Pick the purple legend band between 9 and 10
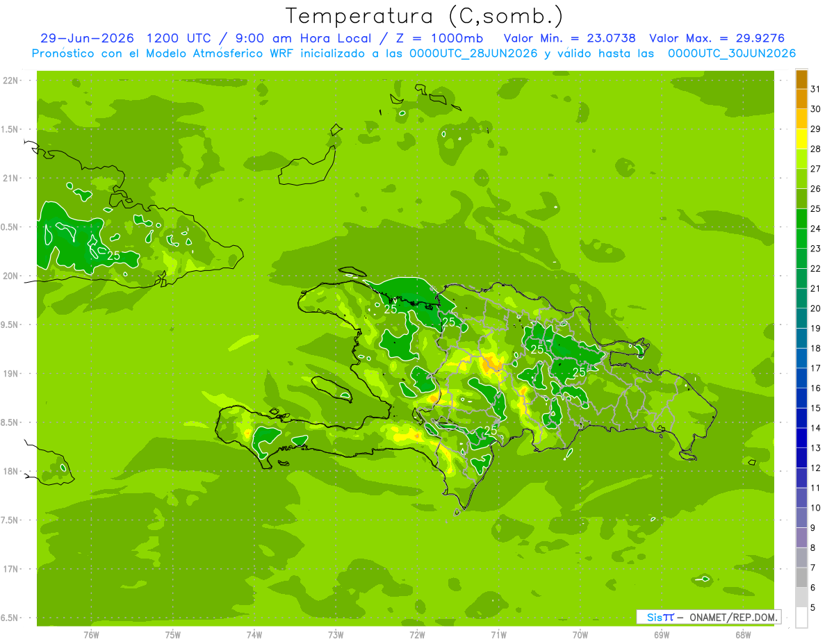The width and height of the screenshot is (834, 644). [801, 518]
